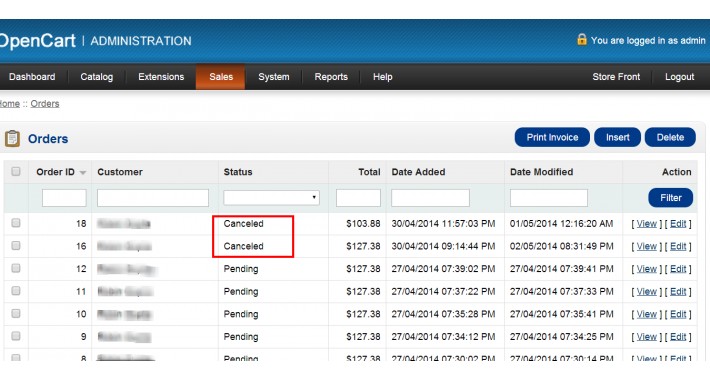Edit order 11
The image size is (710, 380).
coord(678,291)
